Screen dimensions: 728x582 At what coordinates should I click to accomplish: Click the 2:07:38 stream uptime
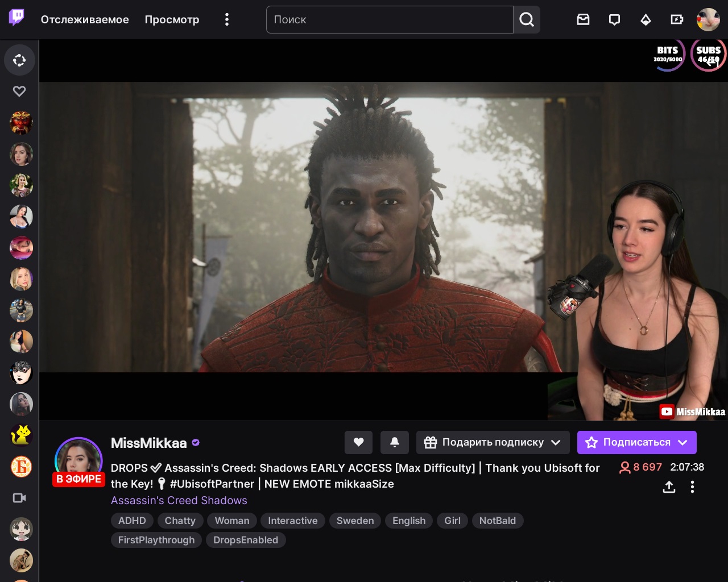[687, 467]
